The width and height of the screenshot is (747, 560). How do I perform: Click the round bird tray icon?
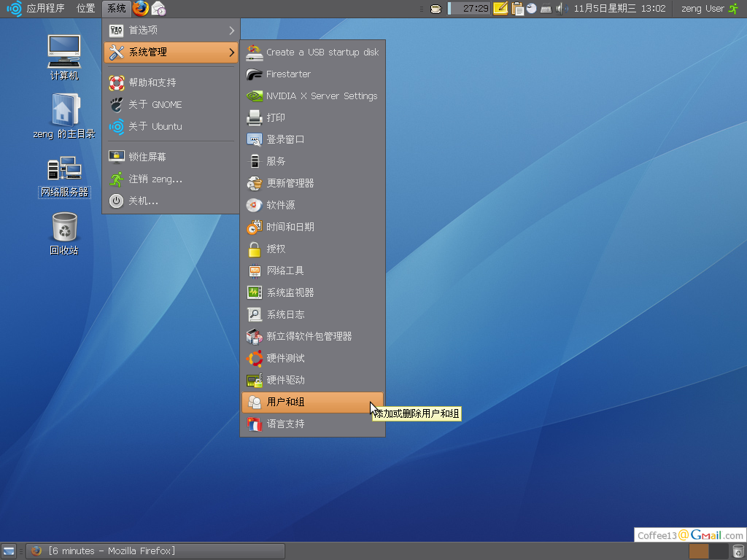tap(532, 9)
